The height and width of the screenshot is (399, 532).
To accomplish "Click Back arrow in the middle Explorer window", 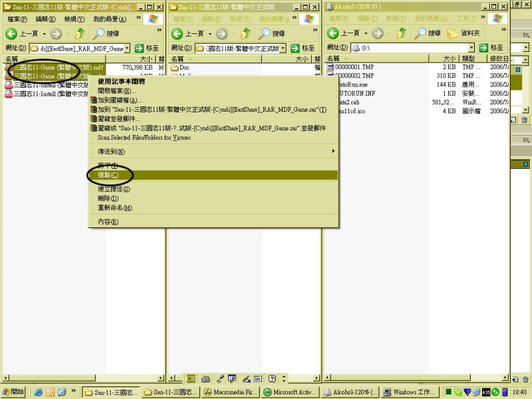I will point(177,34).
